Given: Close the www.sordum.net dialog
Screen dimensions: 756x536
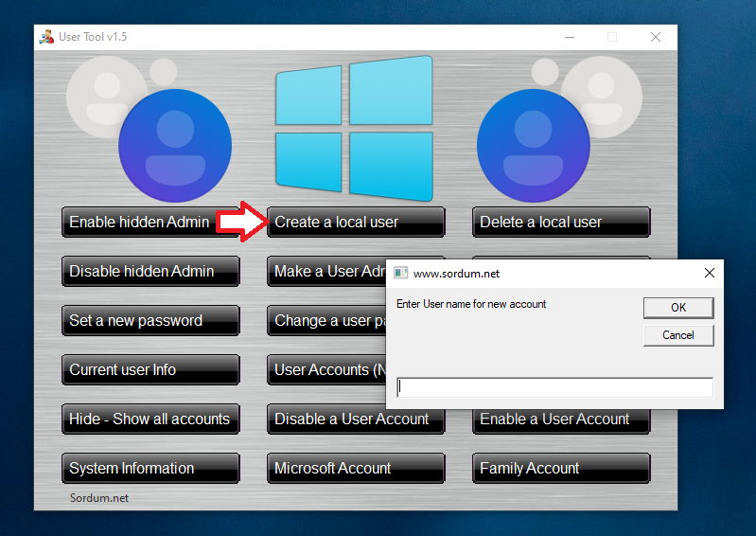Looking at the screenshot, I should [x=710, y=273].
